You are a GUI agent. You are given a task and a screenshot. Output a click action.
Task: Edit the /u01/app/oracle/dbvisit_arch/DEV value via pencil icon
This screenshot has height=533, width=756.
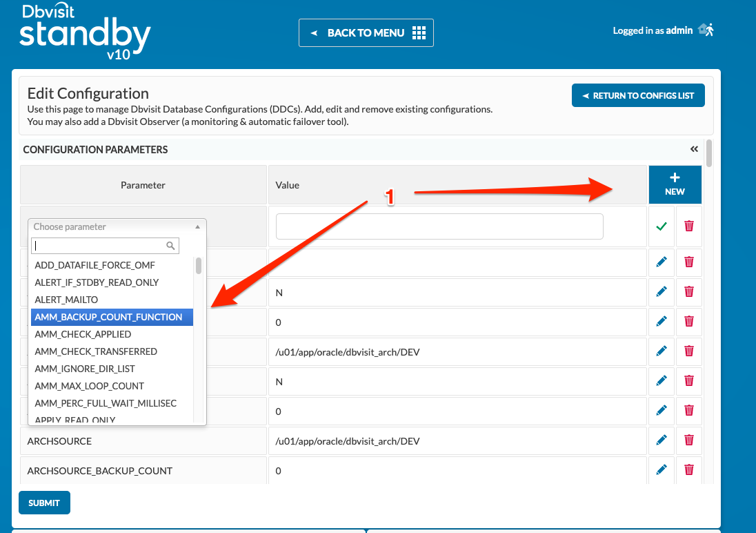661,351
